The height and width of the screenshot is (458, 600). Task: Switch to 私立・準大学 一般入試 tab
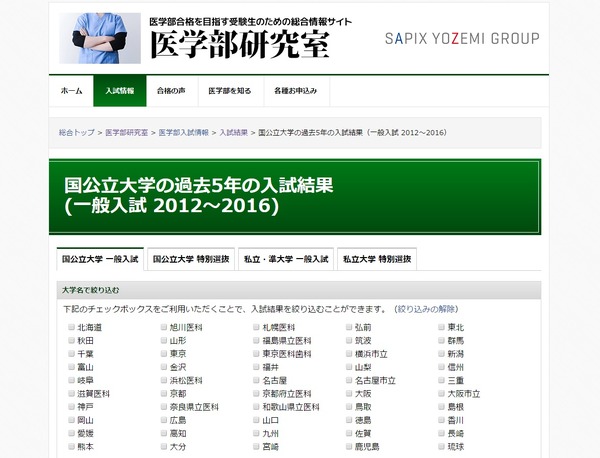point(286,259)
